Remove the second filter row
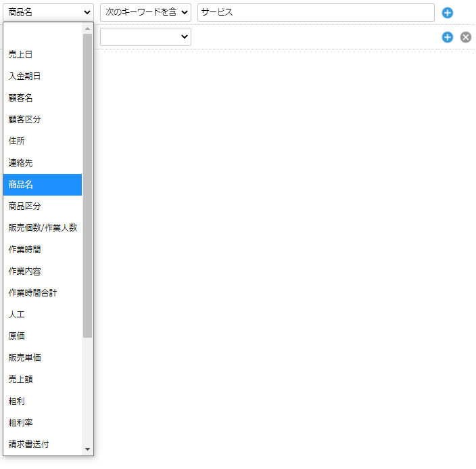 click(465, 37)
